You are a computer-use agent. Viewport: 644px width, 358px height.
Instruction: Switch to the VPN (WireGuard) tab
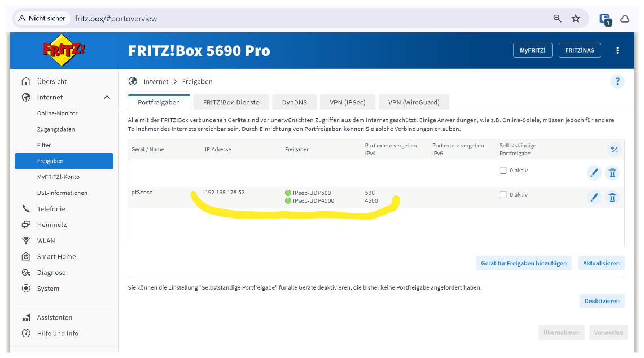(413, 102)
